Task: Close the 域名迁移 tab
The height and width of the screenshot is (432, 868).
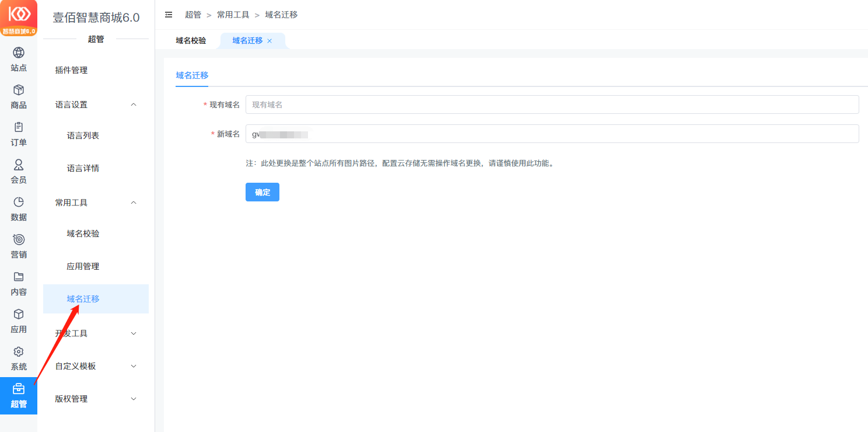Action: (x=269, y=41)
